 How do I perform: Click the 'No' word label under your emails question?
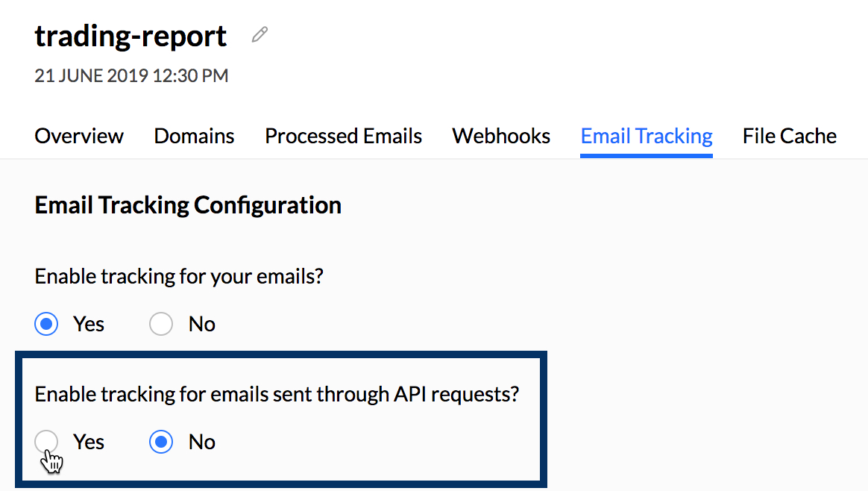(x=201, y=324)
